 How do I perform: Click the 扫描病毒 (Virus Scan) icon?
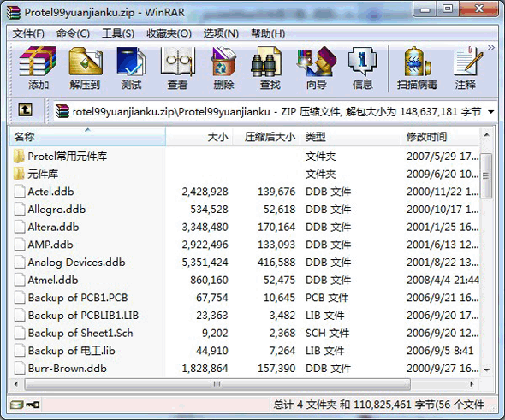pyautogui.click(x=417, y=68)
